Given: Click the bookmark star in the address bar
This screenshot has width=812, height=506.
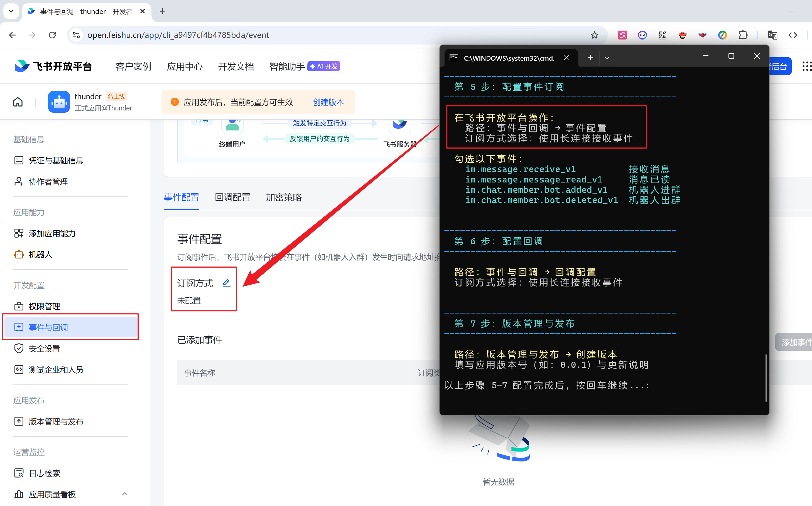Looking at the screenshot, I should coord(594,35).
